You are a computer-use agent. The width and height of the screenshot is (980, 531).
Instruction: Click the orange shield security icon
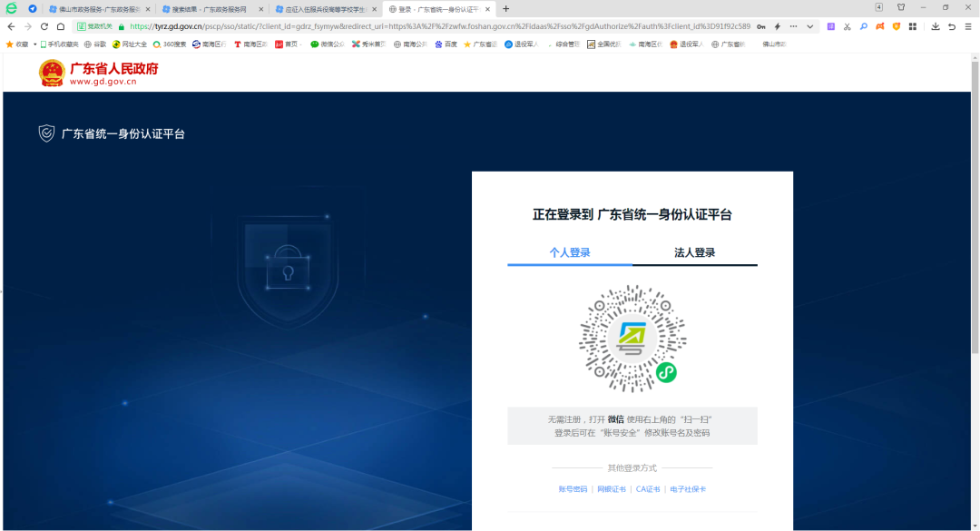pyautogui.click(x=897, y=26)
